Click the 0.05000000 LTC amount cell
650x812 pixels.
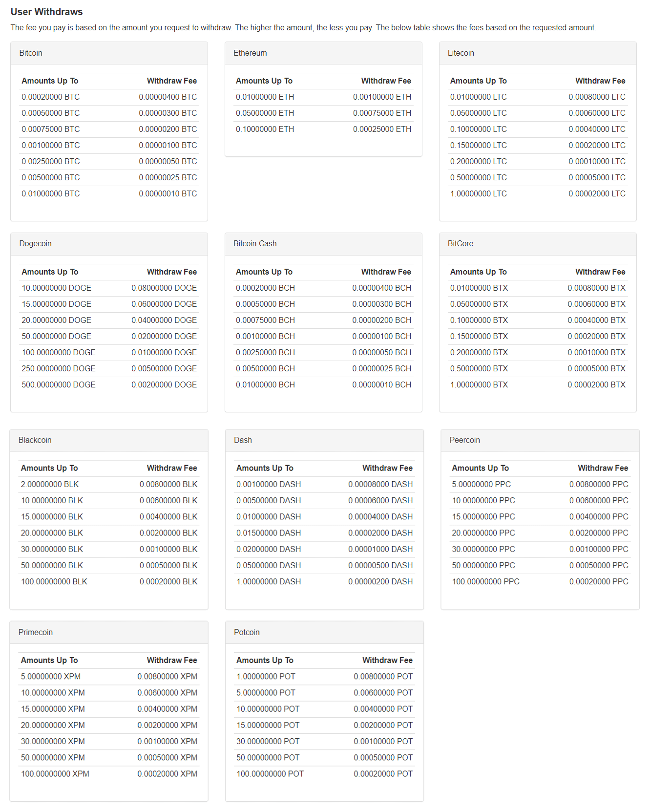pyautogui.click(x=479, y=113)
